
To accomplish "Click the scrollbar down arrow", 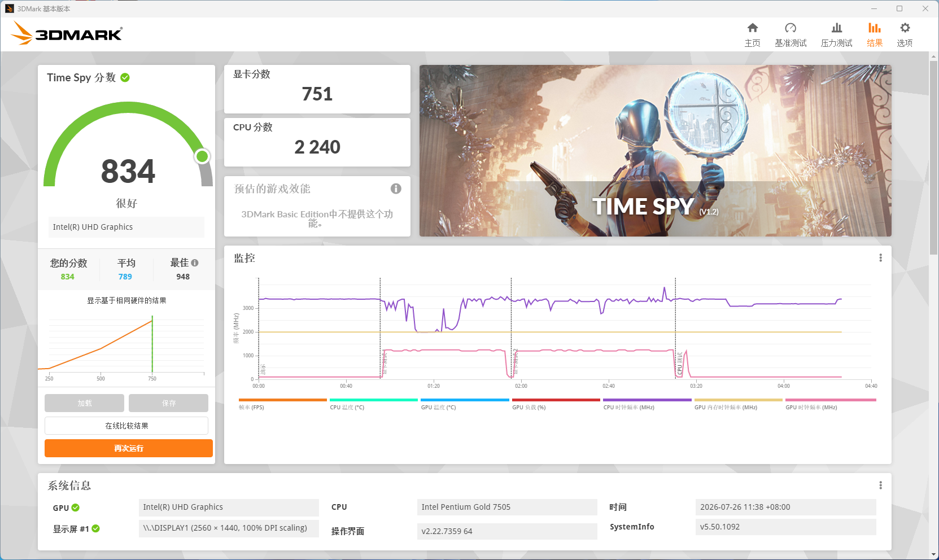I will pos(934,555).
